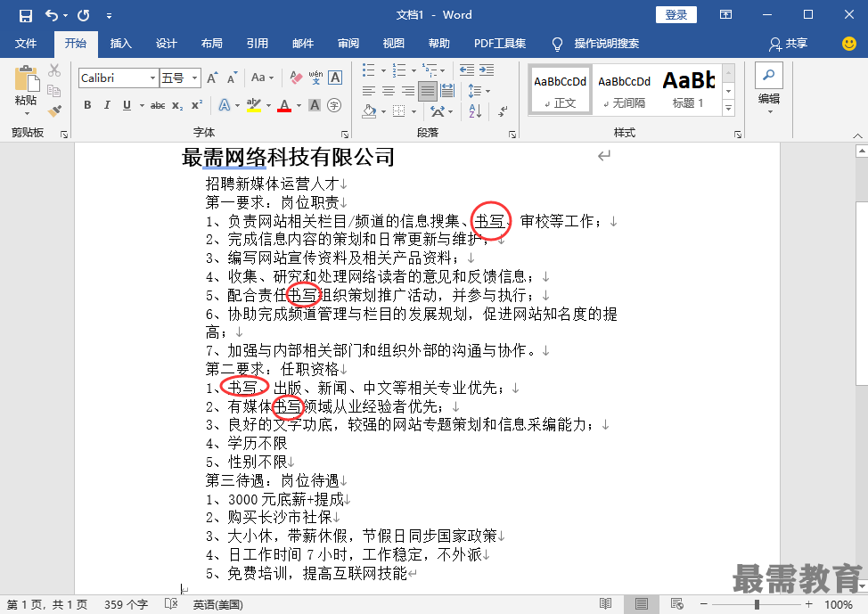Activate the Format Painter brush

54,111
